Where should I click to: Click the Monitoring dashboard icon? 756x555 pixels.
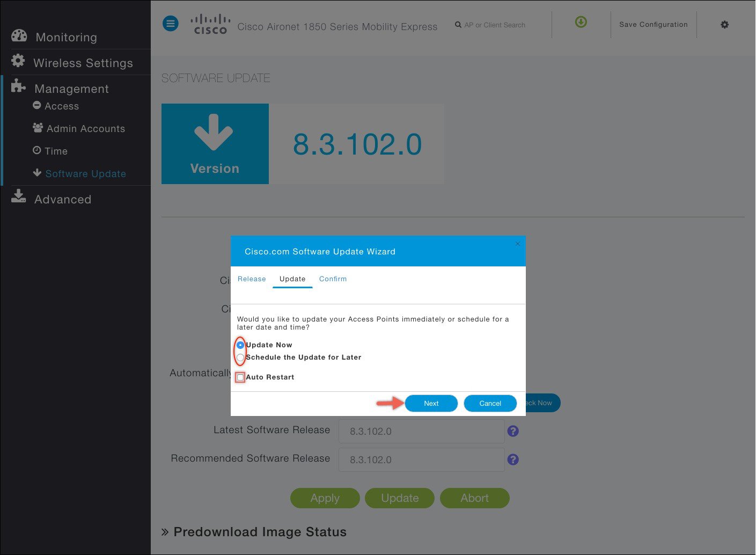pos(19,36)
